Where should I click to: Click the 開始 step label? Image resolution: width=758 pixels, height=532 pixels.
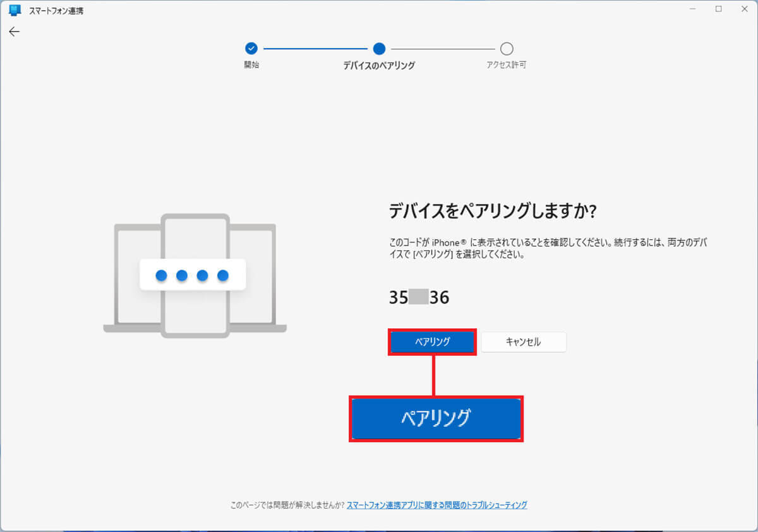coord(251,65)
